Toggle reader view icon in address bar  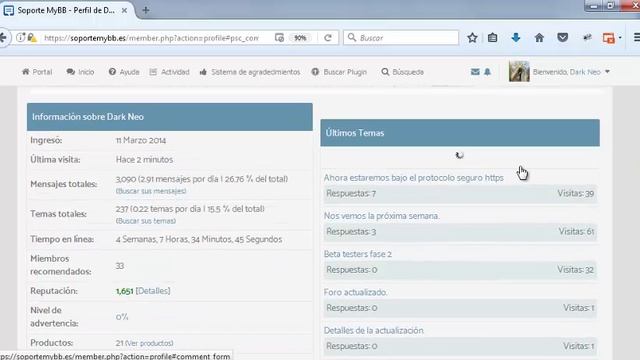279,38
